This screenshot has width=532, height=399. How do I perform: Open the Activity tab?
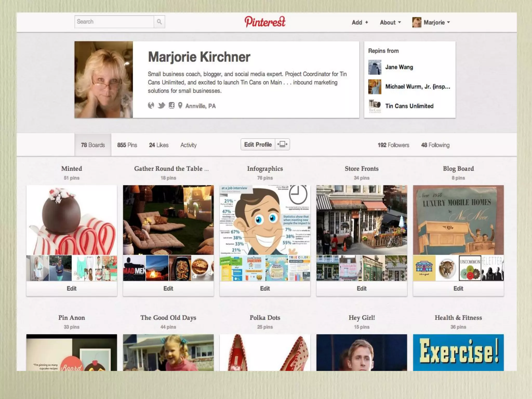click(x=188, y=145)
